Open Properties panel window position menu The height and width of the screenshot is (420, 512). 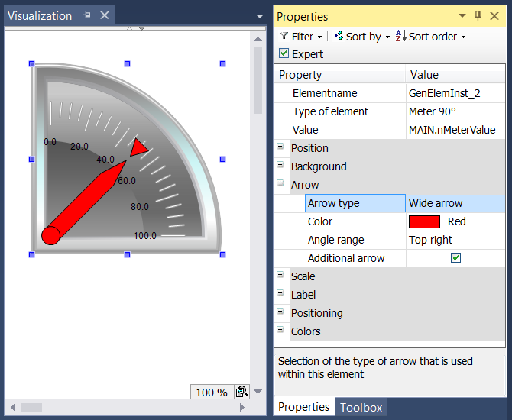pyautogui.click(x=462, y=15)
